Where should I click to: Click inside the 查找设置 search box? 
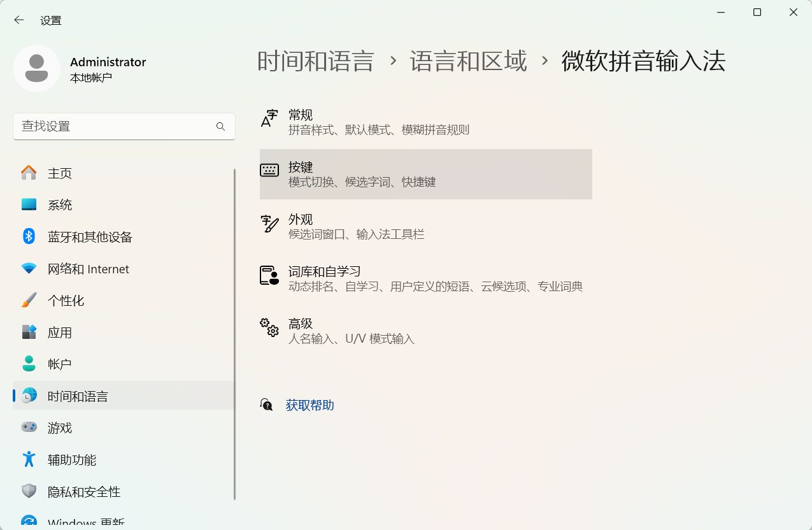(x=115, y=127)
